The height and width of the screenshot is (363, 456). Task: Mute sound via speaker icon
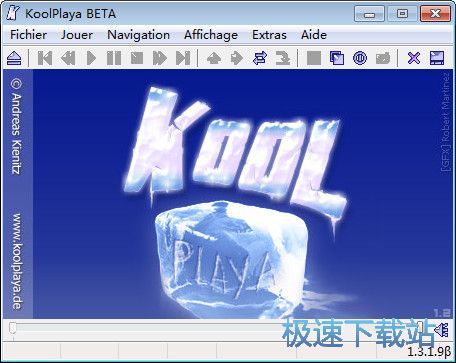click(442, 330)
